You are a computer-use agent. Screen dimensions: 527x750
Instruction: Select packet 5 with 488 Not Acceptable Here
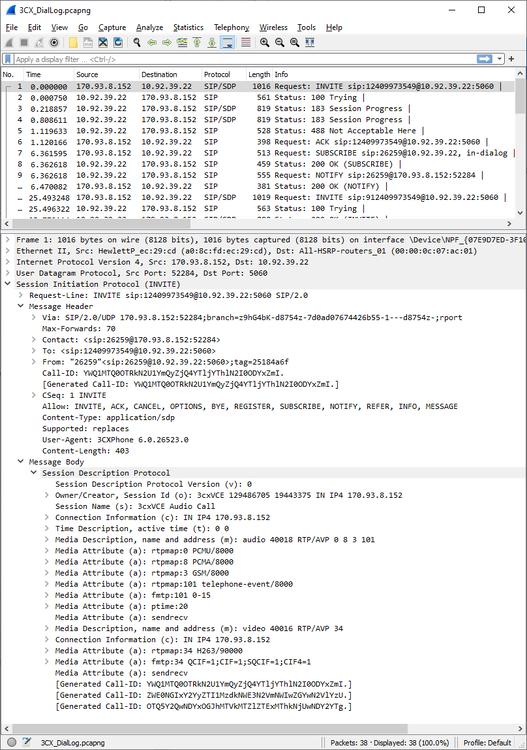257,131
